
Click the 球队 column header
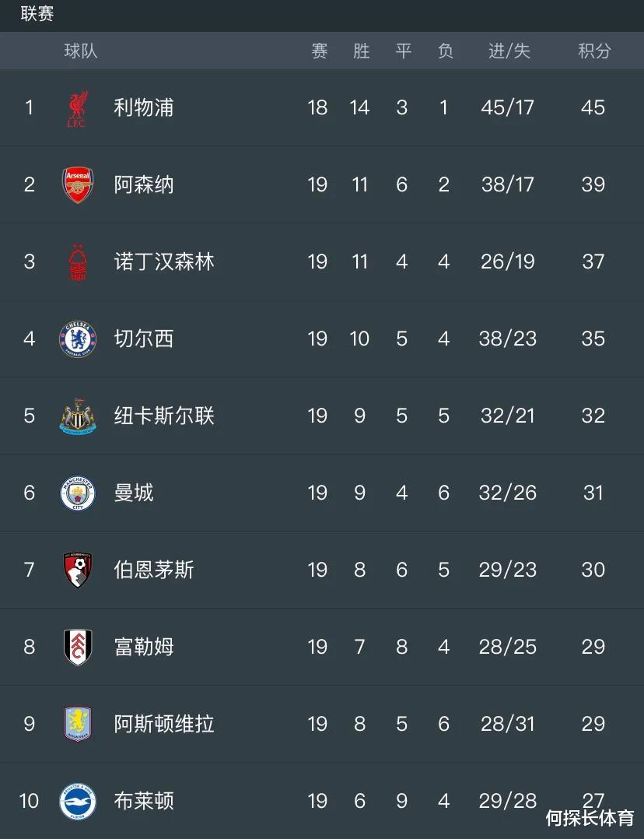(81, 51)
